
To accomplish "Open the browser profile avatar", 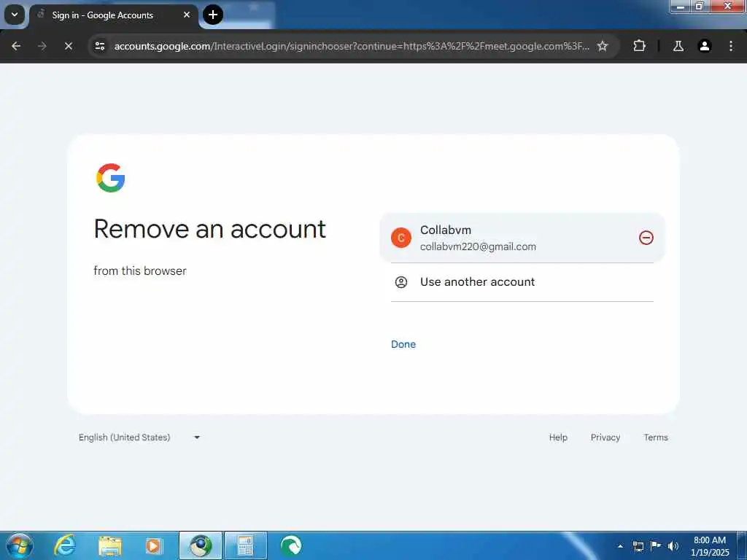I will 705,46.
